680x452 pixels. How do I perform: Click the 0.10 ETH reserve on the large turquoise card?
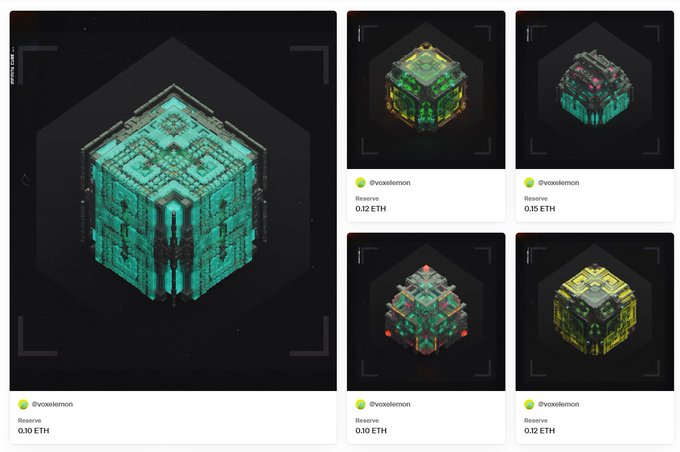(33, 431)
